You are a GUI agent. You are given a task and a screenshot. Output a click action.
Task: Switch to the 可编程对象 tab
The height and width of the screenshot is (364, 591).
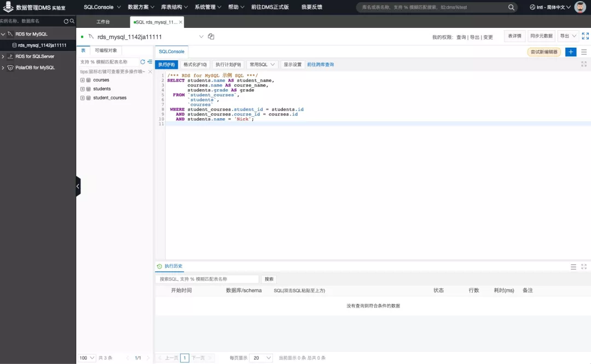click(106, 50)
